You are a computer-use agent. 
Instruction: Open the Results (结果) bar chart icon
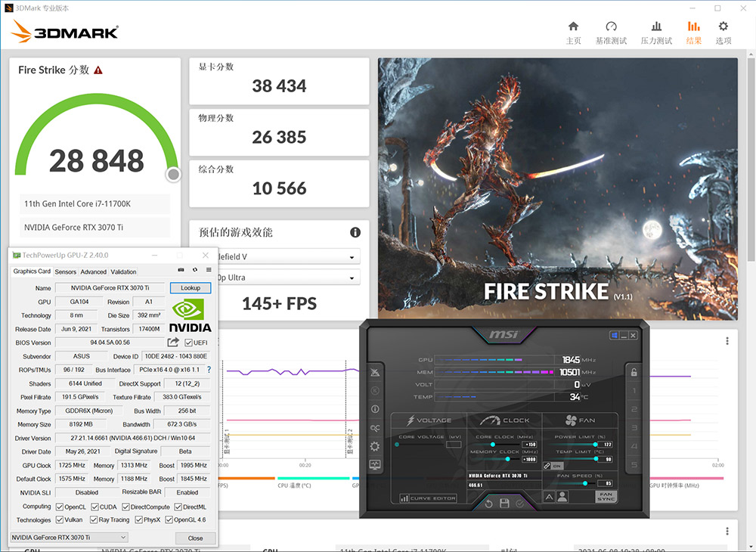pyautogui.click(x=693, y=26)
